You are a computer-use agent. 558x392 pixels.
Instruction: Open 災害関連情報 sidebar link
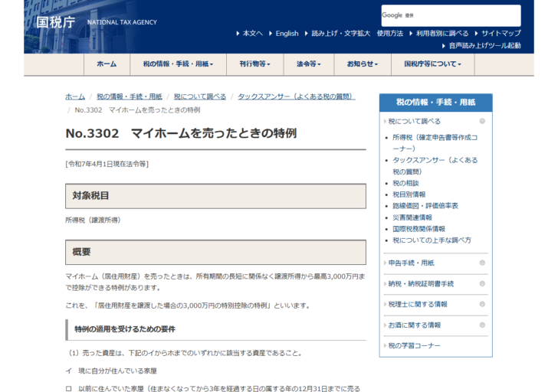pyautogui.click(x=412, y=217)
